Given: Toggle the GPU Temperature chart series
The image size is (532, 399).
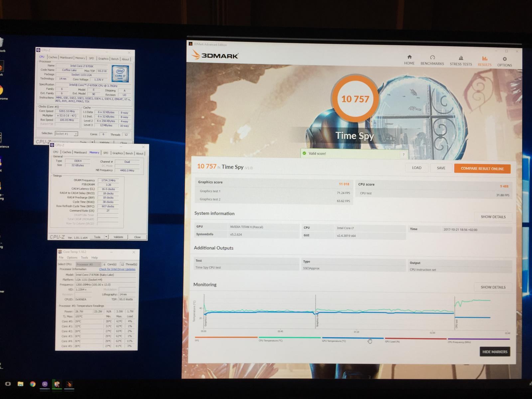Looking at the screenshot, I should click(352, 339).
